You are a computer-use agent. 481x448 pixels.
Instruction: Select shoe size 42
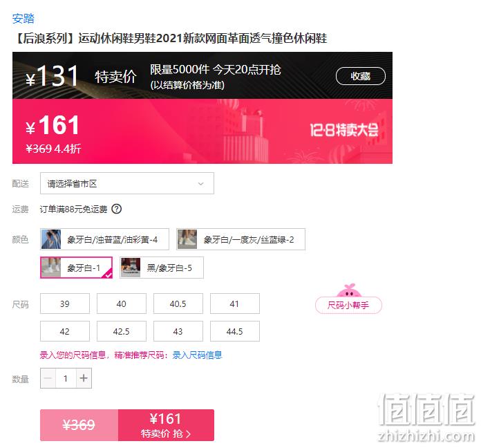65,331
